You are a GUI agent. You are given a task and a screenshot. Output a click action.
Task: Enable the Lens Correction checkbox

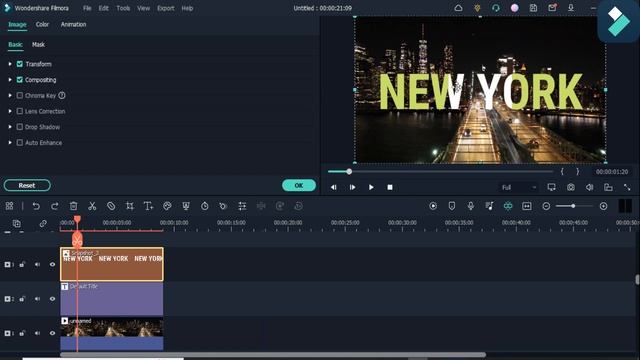20,111
